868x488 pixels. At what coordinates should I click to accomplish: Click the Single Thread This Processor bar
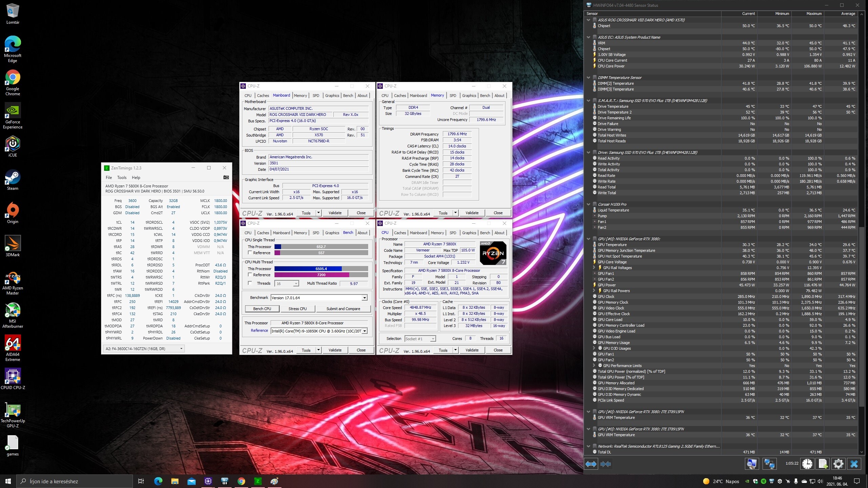coord(321,247)
